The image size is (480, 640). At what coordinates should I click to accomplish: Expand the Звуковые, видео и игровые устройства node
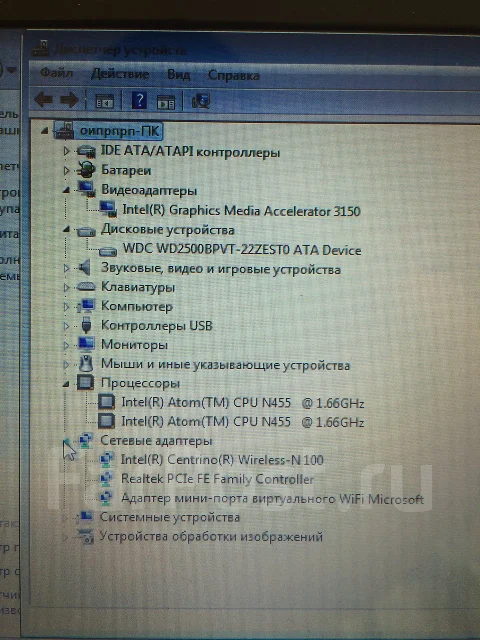point(66,268)
